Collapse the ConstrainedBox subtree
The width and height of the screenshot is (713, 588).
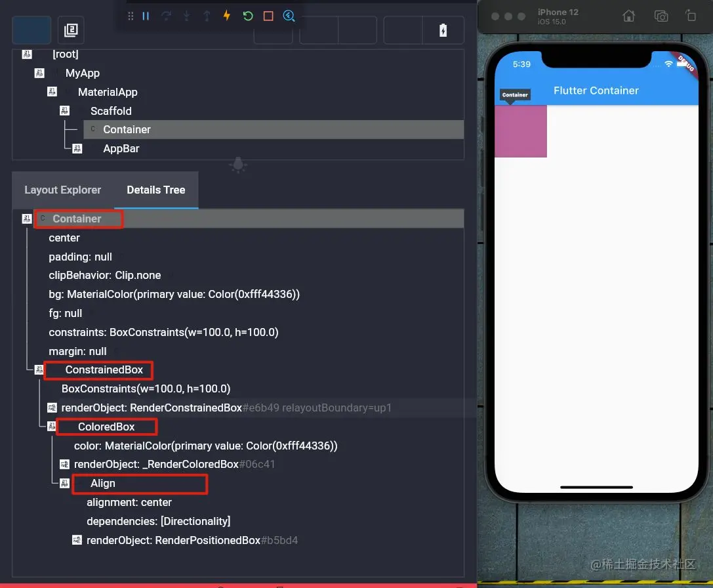click(38, 369)
